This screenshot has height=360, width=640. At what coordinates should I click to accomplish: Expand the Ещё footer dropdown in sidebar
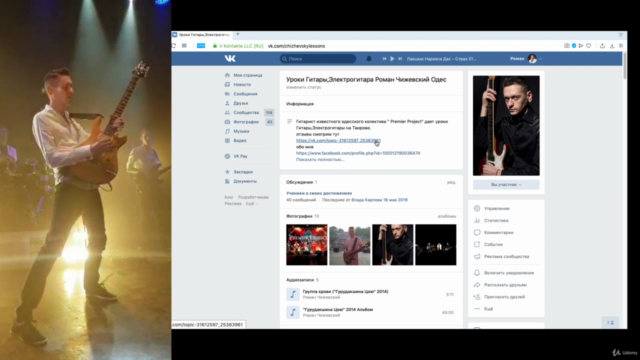point(252,203)
